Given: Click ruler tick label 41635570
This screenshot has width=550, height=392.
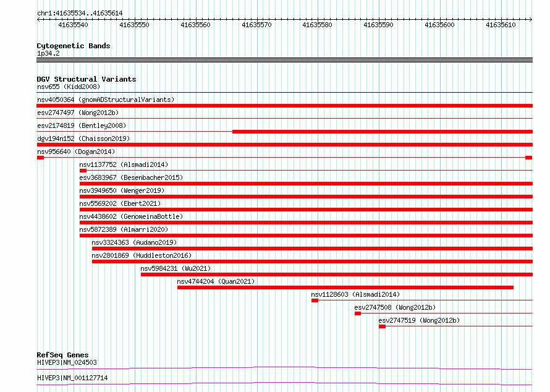Looking at the screenshot, I should pos(256,25).
